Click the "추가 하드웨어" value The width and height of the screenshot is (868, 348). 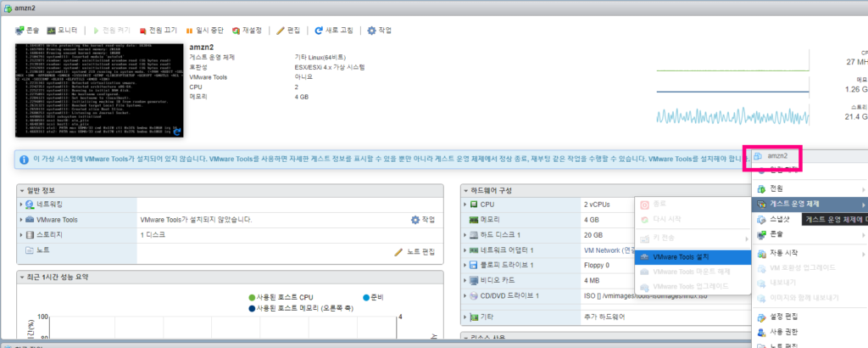click(604, 317)
